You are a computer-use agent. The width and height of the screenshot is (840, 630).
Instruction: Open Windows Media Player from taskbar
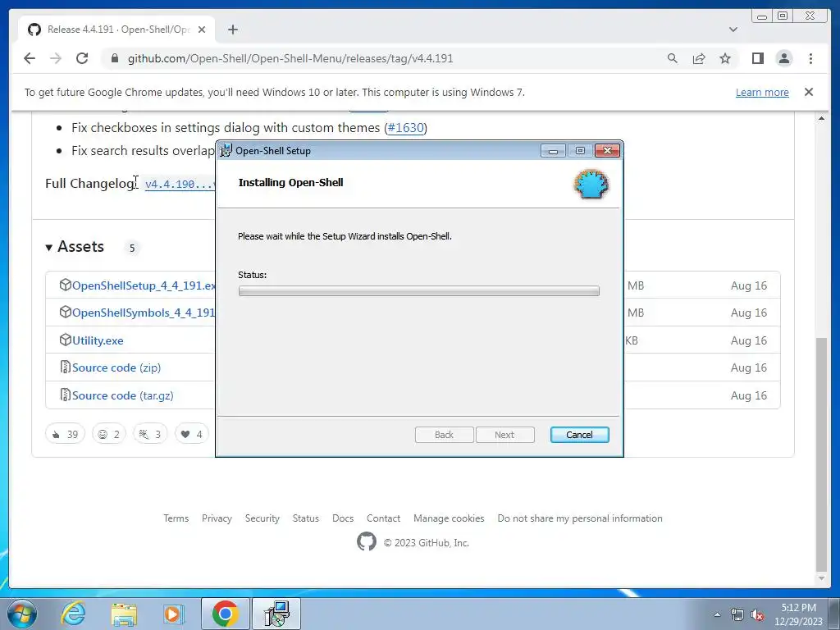(x=174, y=614)
